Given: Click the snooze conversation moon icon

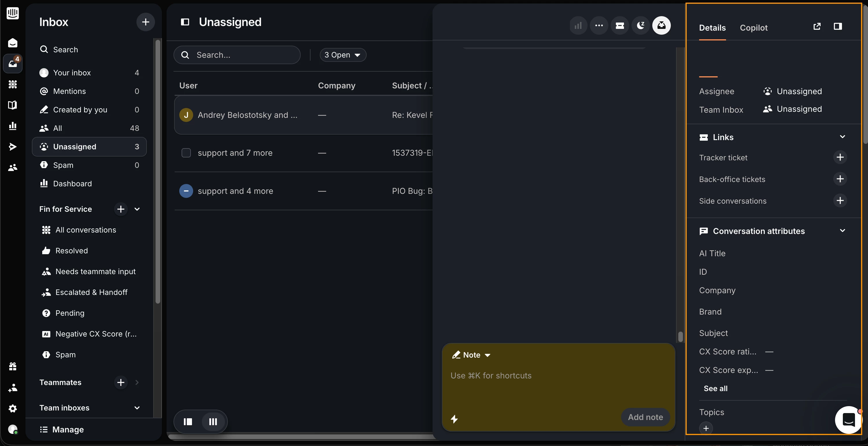Looking at the screenshot, I should (x=640, y=26).
